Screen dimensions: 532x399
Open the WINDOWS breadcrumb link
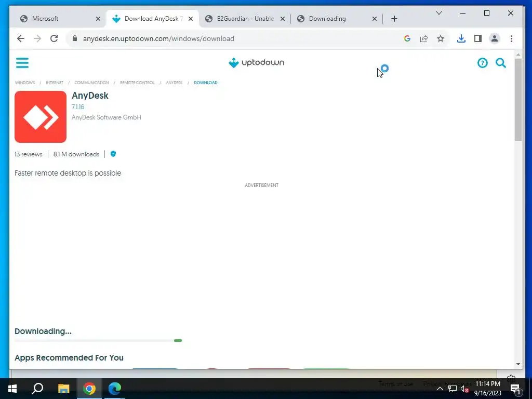pyautogui.click(x=25, y=83)
